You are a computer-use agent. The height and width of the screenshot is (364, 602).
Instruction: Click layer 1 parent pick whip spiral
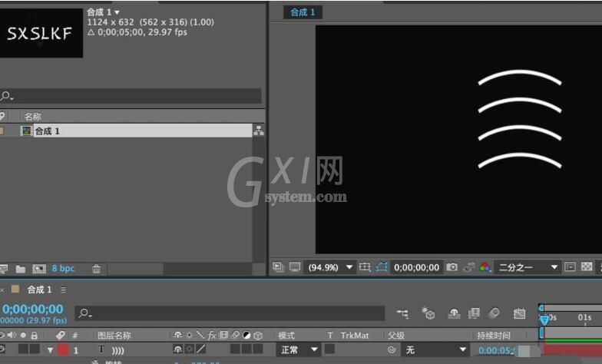[x=392, y=349]
